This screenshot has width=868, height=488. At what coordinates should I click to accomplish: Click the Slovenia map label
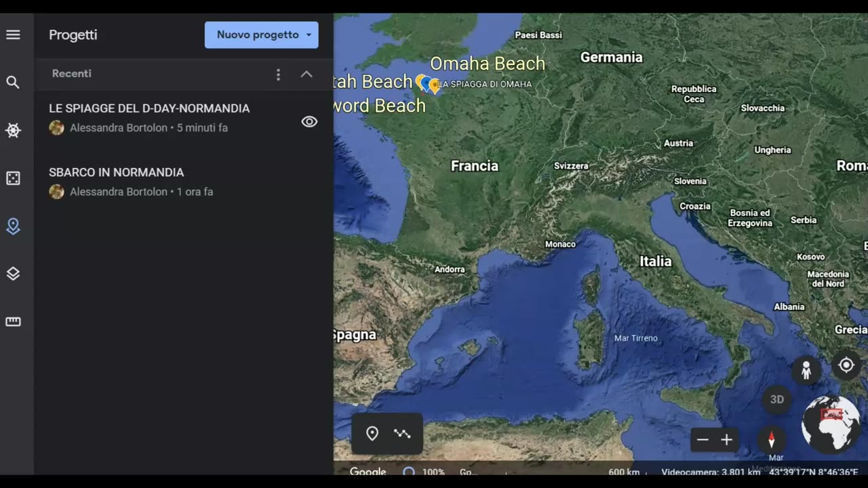(x=690, y=182)
